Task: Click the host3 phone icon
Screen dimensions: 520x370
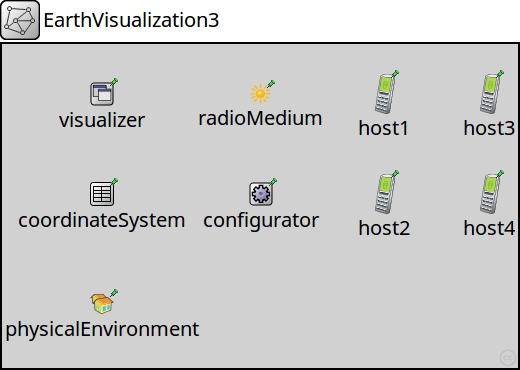Action: click(489, 94)
